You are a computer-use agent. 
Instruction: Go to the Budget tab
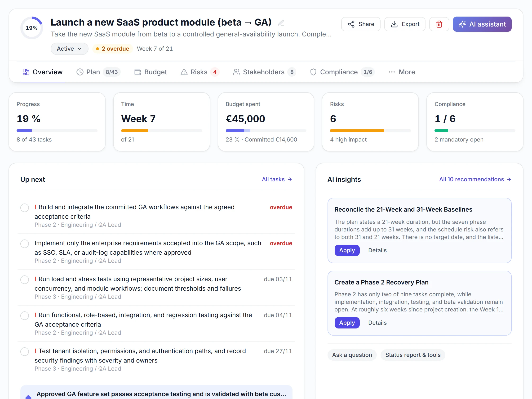point(151,72)
